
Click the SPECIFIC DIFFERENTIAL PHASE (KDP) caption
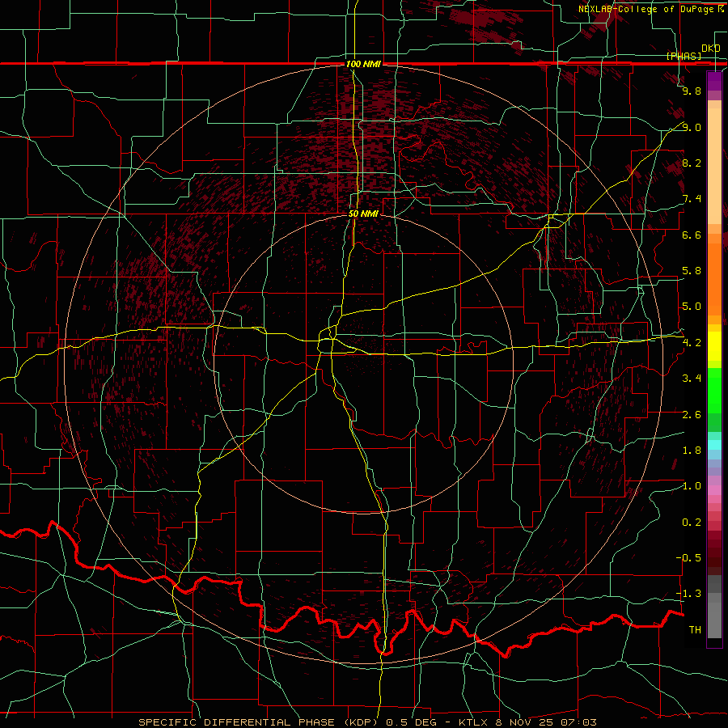tap(261, 722)
